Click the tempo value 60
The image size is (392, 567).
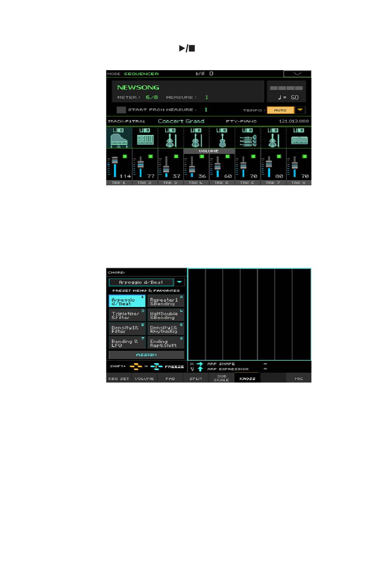click(x=295, y=97)
